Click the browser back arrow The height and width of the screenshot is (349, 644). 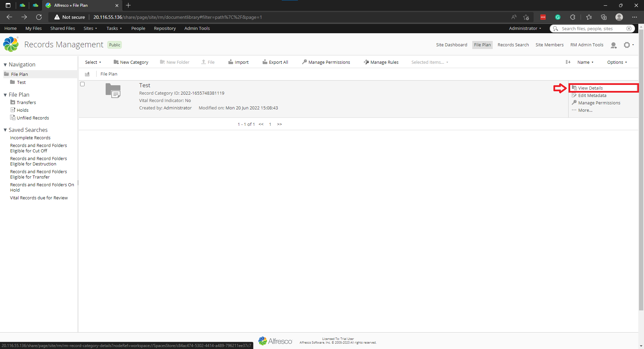point(9,17)
